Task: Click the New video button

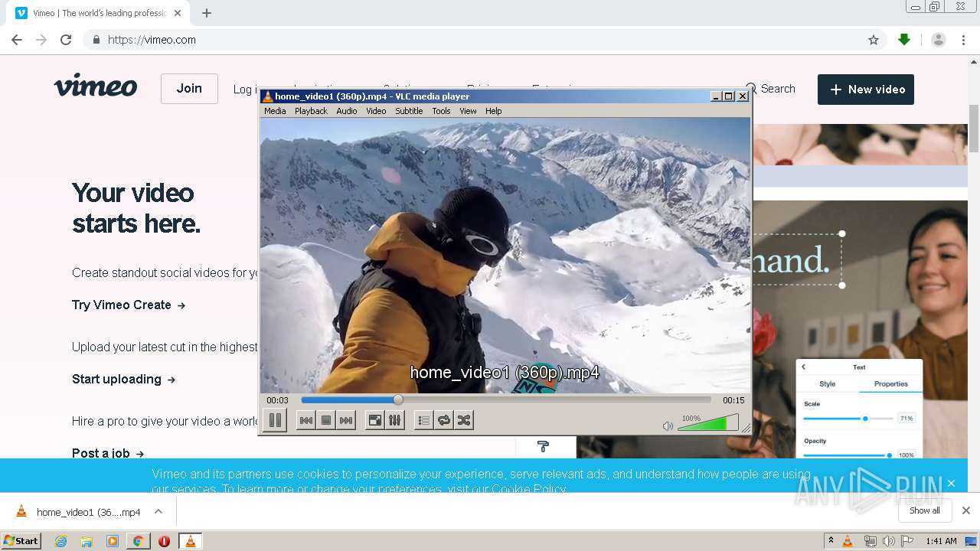Action: point(866,90)
